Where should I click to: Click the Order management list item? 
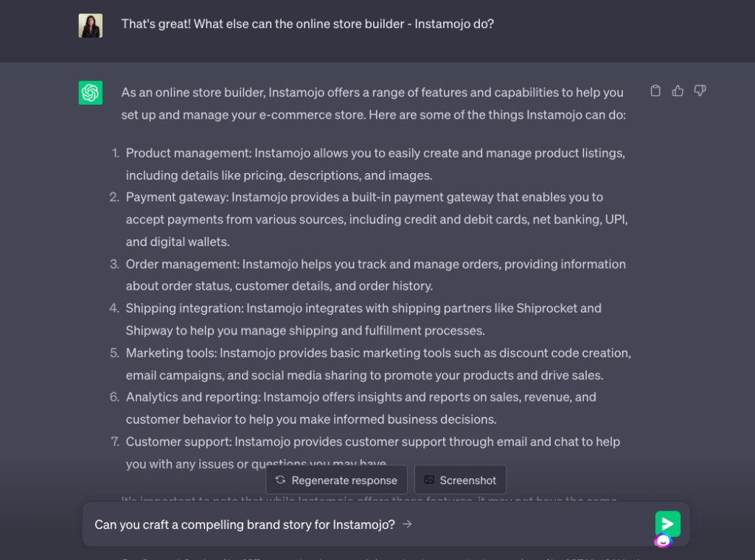375,275
